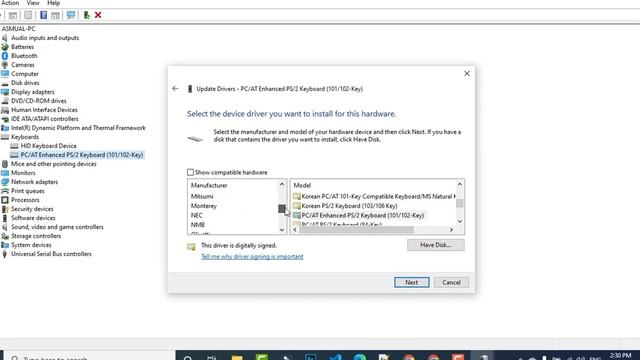Select PC/AT Enhanced PS/2 Keyboard in device tree

[x=82, y=155]
